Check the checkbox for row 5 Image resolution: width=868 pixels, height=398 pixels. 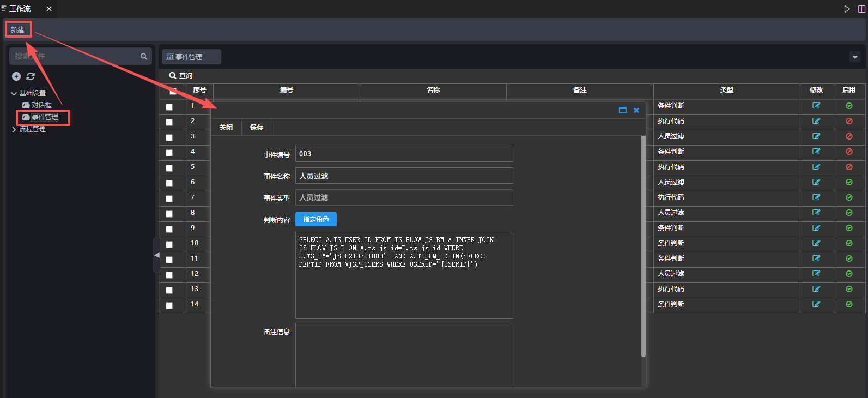[x=169, y=168]
